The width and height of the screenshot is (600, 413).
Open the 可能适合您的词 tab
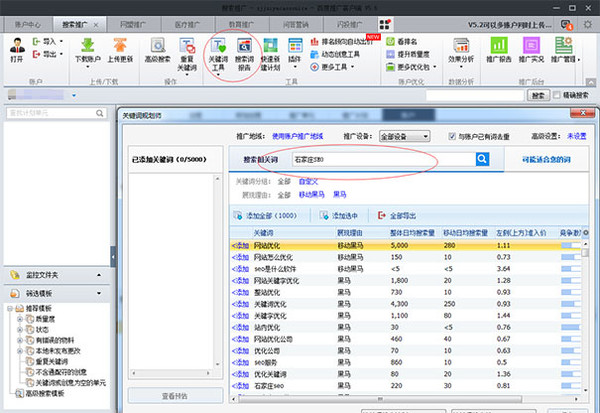[546, 159]
